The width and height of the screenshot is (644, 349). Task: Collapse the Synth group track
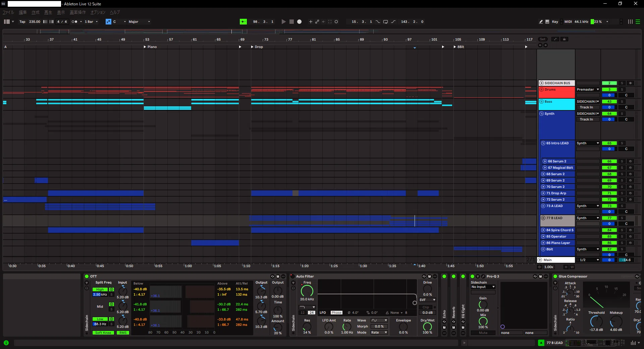click(x=541, y=114)
